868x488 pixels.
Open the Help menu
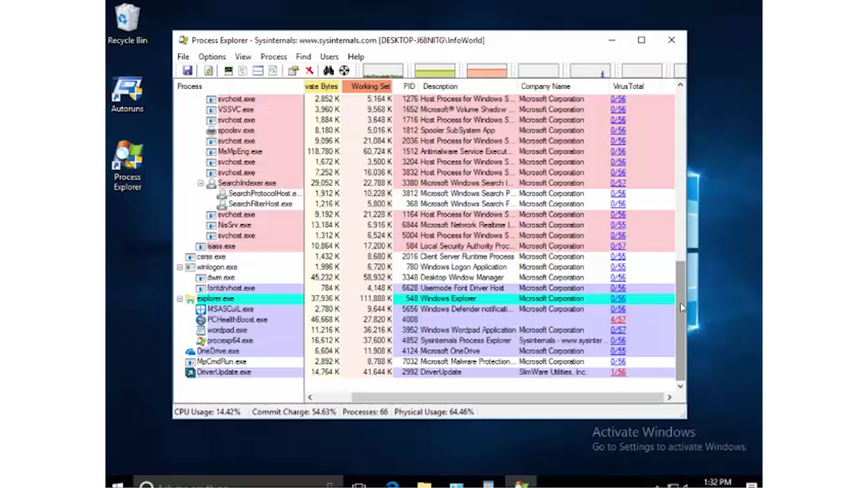click(356, 56)
